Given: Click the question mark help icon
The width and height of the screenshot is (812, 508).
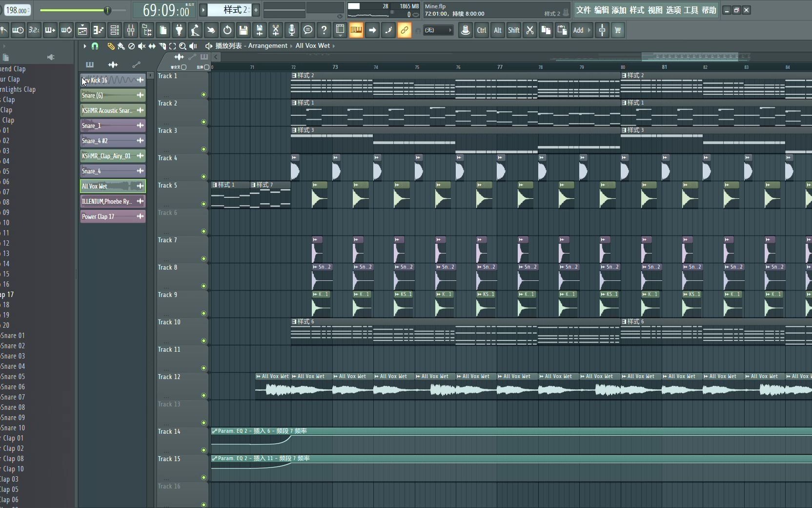Looking at the screenshot, I should pos(324,30).
